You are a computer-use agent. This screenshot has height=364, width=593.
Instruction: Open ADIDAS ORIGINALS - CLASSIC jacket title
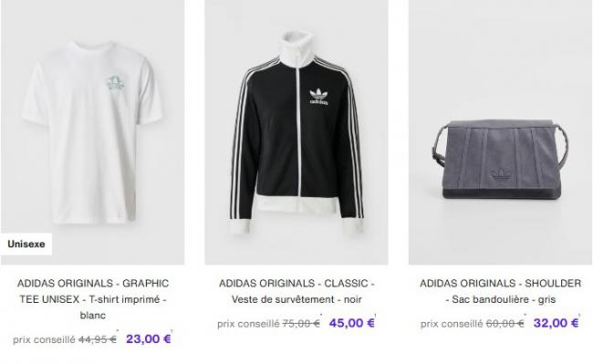click(x=296, y=283)
